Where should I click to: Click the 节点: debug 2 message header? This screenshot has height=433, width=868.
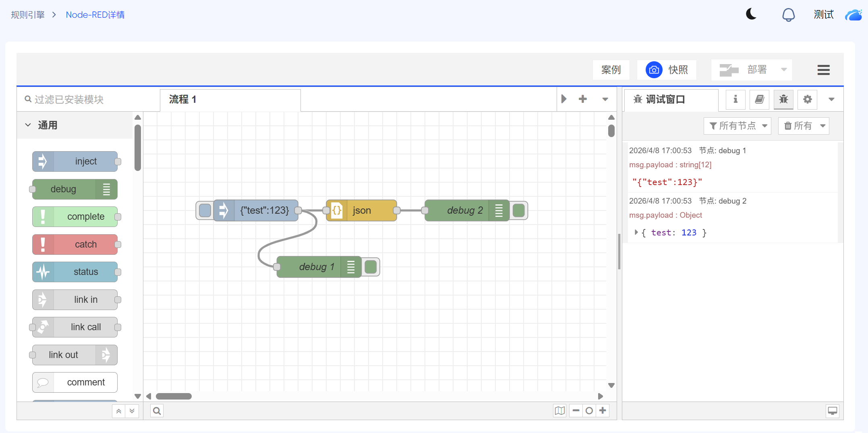723,201
